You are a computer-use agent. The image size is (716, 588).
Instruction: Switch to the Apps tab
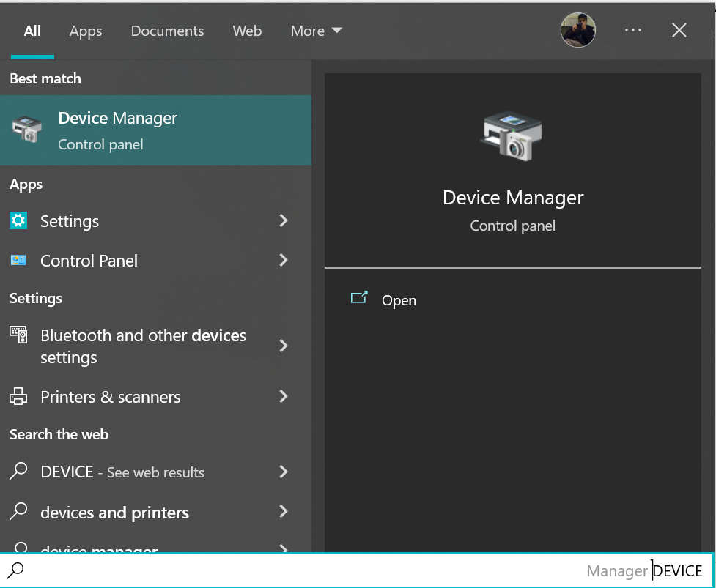(x=86, y=31)
